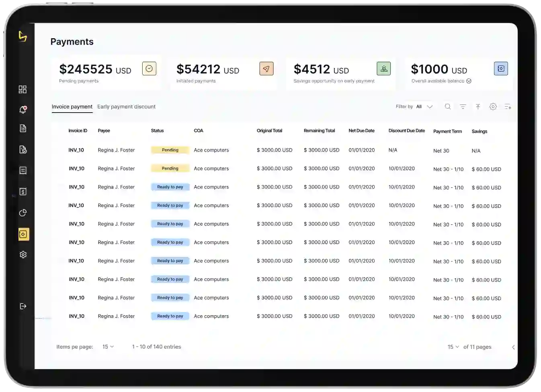541x392 pixels.
Task: Open notifications bell in sidebar
Action: 23,109
